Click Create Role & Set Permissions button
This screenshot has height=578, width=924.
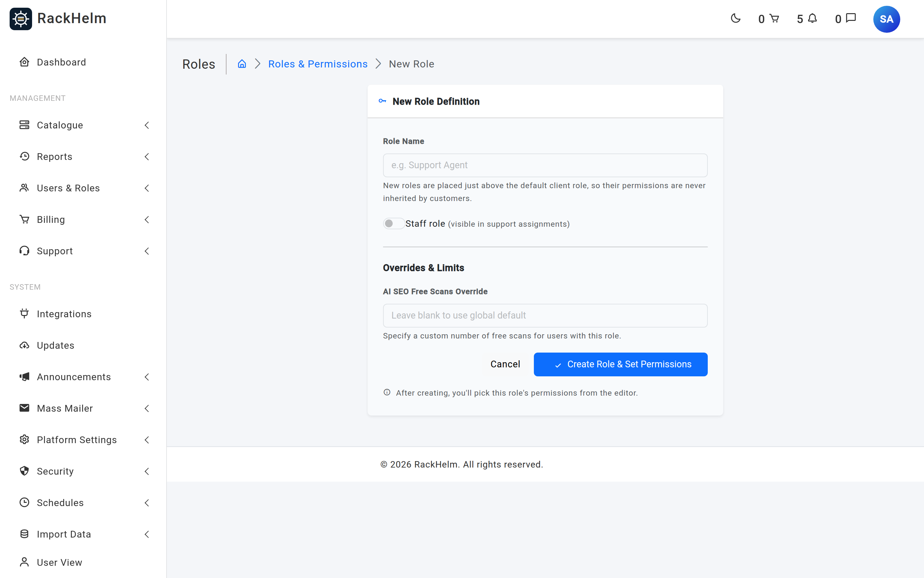coord(620,364)
